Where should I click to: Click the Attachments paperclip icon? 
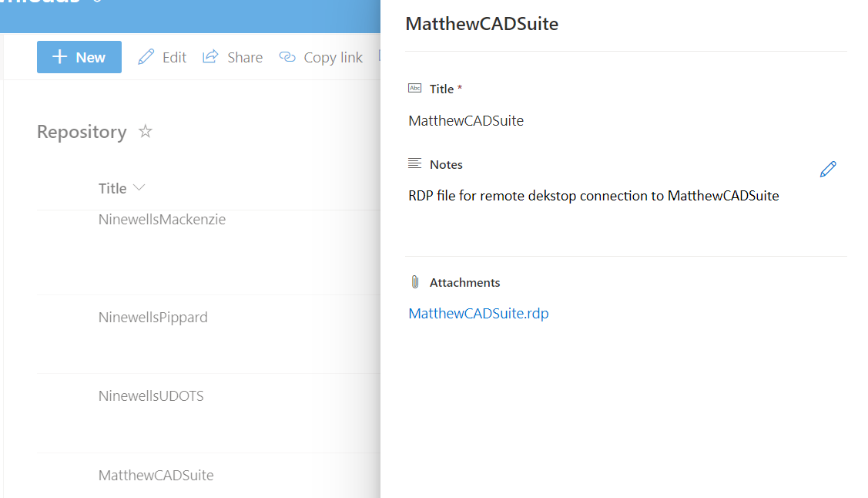click(415, 282)
